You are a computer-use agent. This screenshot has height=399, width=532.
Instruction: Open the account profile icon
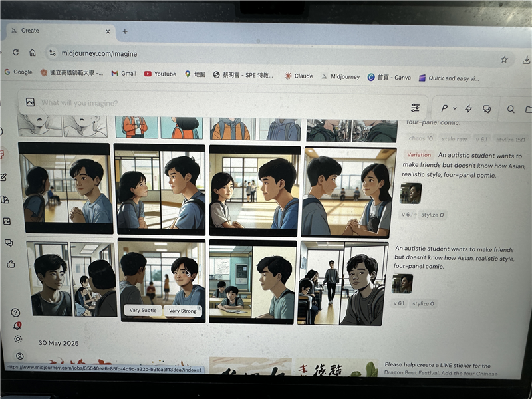point(20,356)
